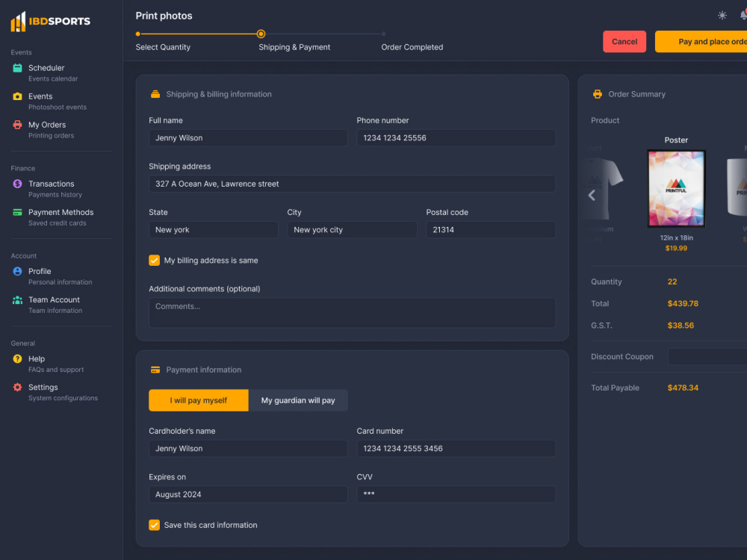Viewport: 747px width, 560px height.
Task: Click the Full name field
Action: click(x=248, y=138)
